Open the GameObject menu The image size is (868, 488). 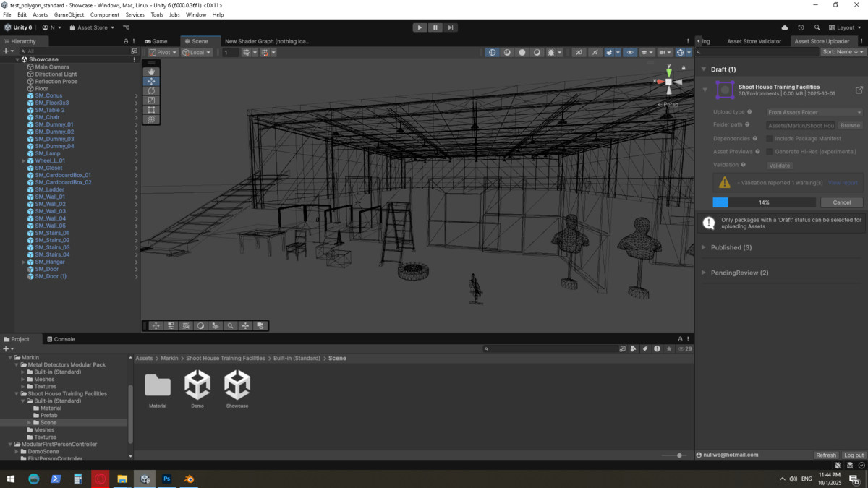[x=69, y=14]
